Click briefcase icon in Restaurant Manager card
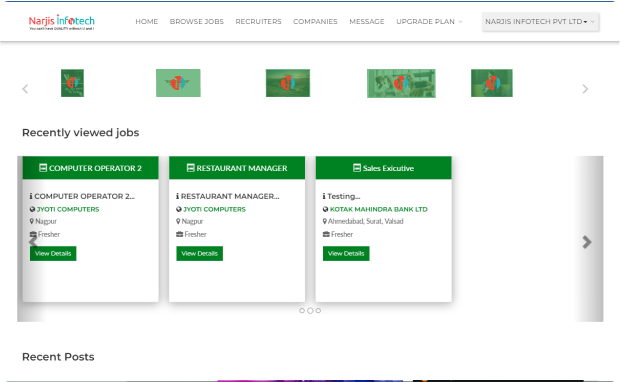Image resolution: width=620 pixels, height=382 pixels. [x=180, y=234]
